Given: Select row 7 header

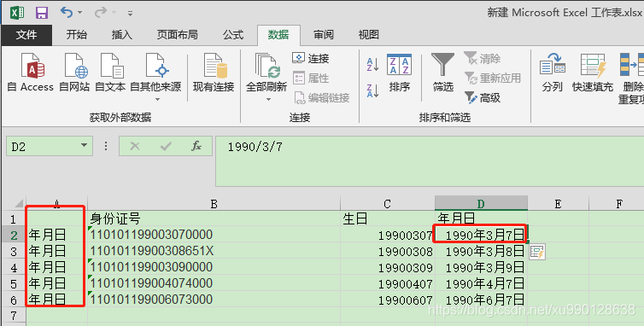Looking at the screenshot, I should point(13,316).
